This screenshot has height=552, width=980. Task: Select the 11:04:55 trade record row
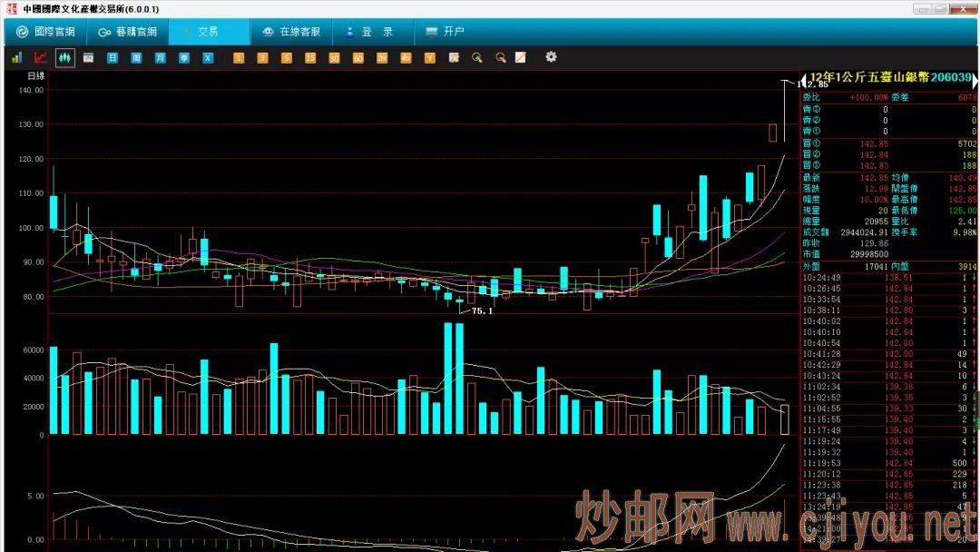click(x=888, y=409)
